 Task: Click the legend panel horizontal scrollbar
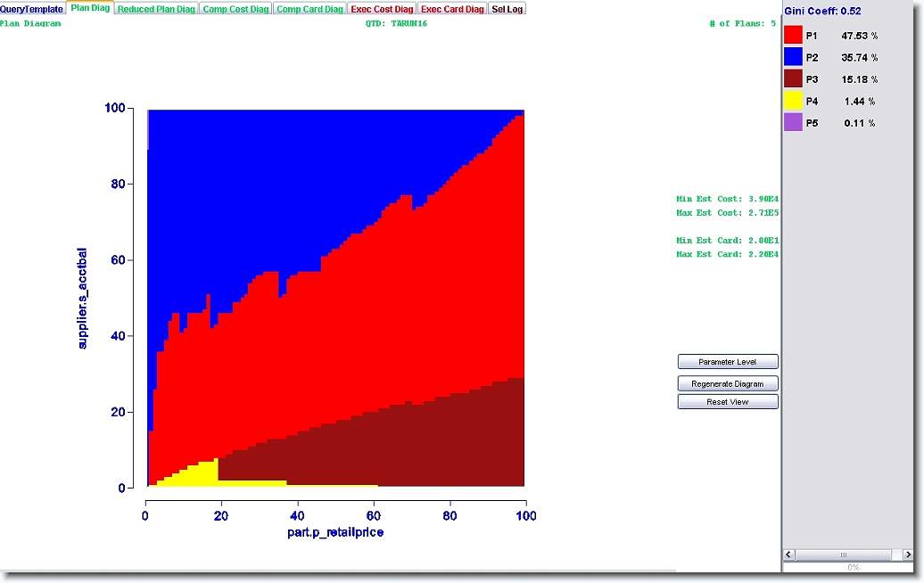coord(843,555)
